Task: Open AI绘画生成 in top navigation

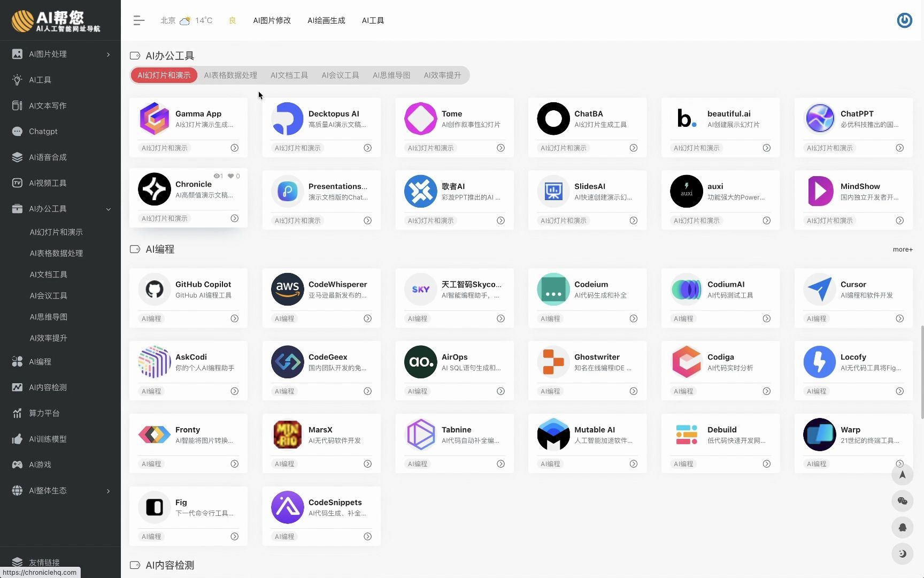Action: [x=326, y=20]
